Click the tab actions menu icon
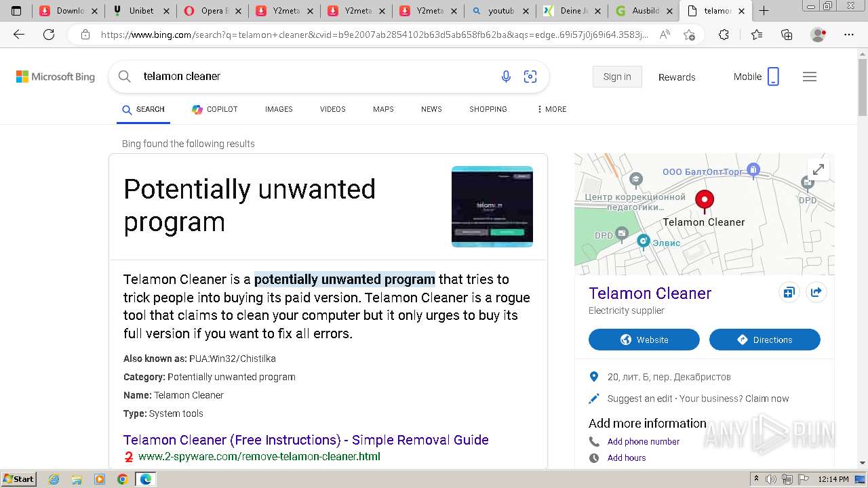 click(16, 11)
